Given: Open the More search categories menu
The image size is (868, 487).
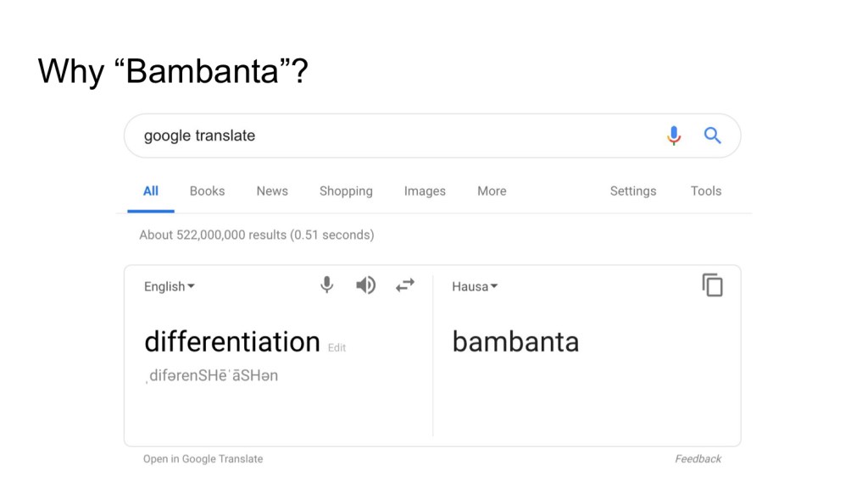Looking at the screenshot, I should click(x=492, y=191).
